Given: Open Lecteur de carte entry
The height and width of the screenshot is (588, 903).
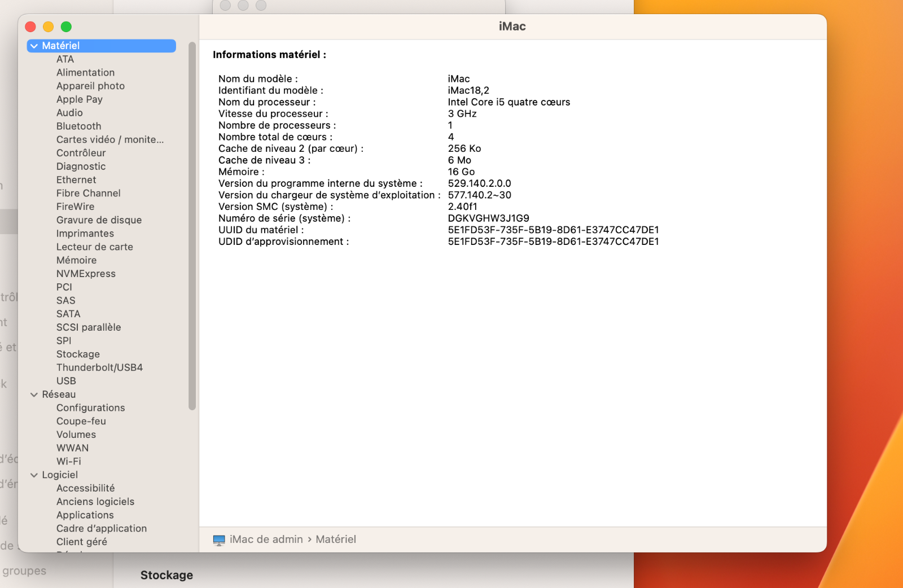Looking at the screenshot, I should point(95,247).
